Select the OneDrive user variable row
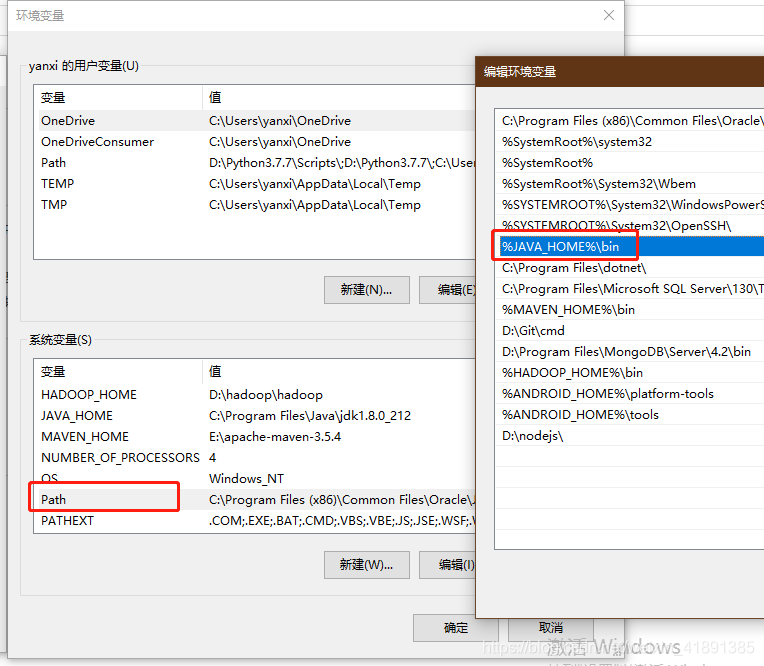764x666 pixels. pyautogui.click(x=256, y=121)
